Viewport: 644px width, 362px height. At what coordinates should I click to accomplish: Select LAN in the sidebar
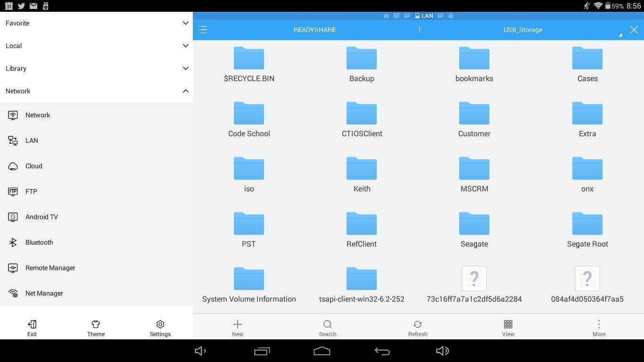tap(32, 140)
